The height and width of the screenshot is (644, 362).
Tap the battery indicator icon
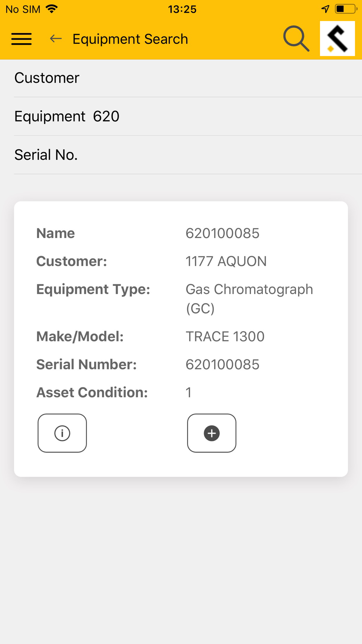346,9
